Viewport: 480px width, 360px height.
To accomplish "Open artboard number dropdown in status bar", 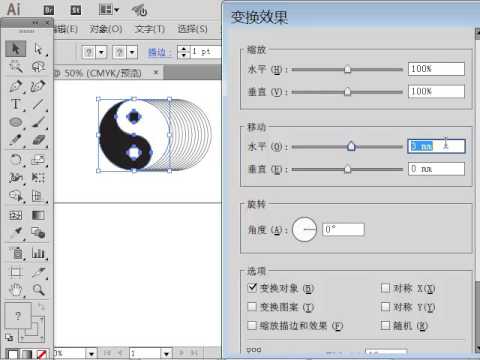I will [166, 353].
